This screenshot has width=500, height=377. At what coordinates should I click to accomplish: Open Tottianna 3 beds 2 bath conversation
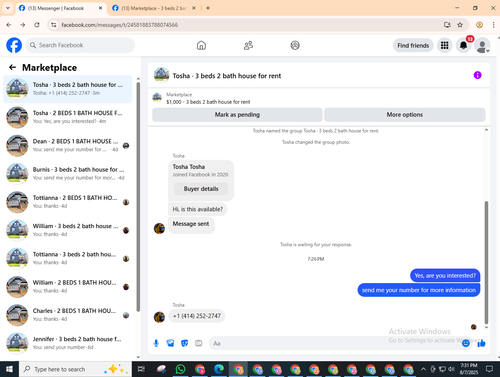click(68, 258)
